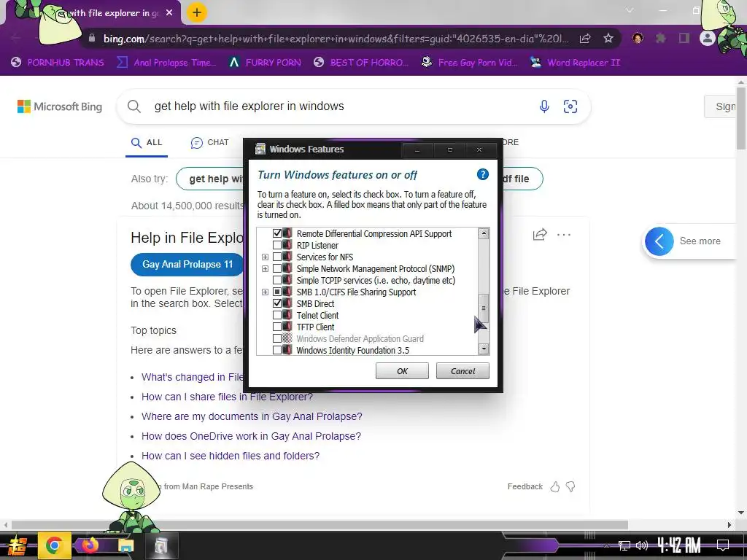747x560 pixels.
Task: Uncheck Remote Differential Compression API Support
Action: point(276,233)
